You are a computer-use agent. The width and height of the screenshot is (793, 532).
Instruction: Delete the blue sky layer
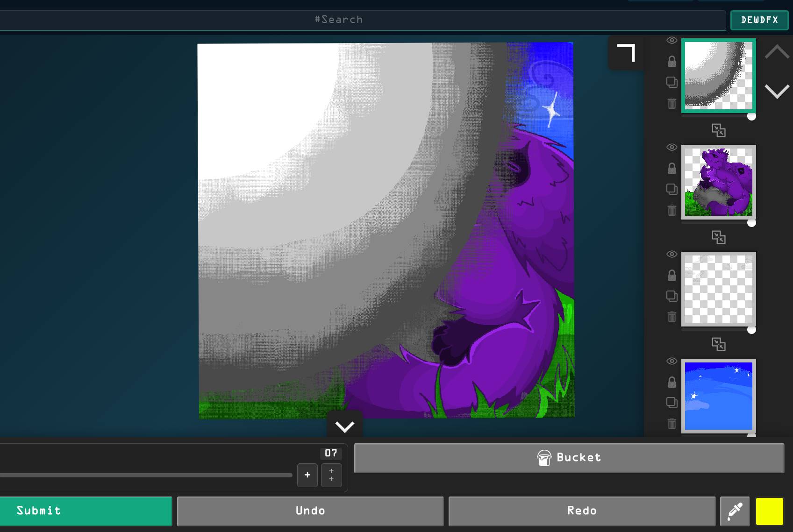click(x=672, y=424)
